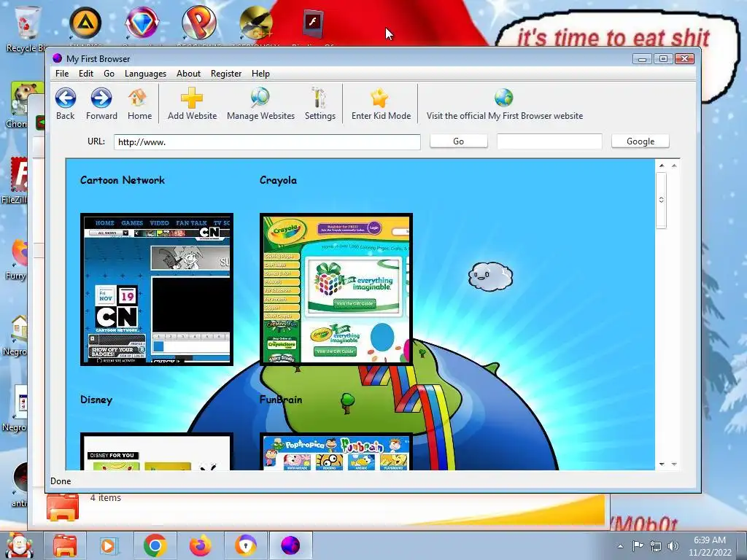Open the FunBrain site thumbnail

click(336, 451)
